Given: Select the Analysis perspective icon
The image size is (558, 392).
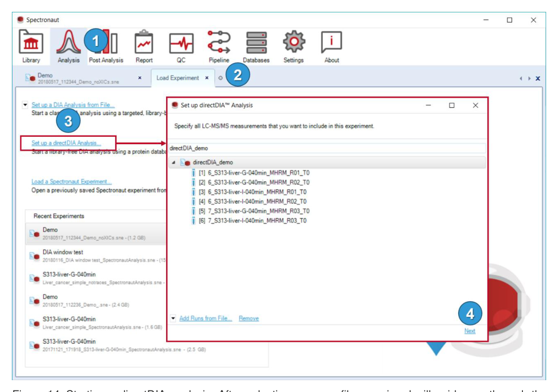Looking at the screenshot, I should [68, 46].
